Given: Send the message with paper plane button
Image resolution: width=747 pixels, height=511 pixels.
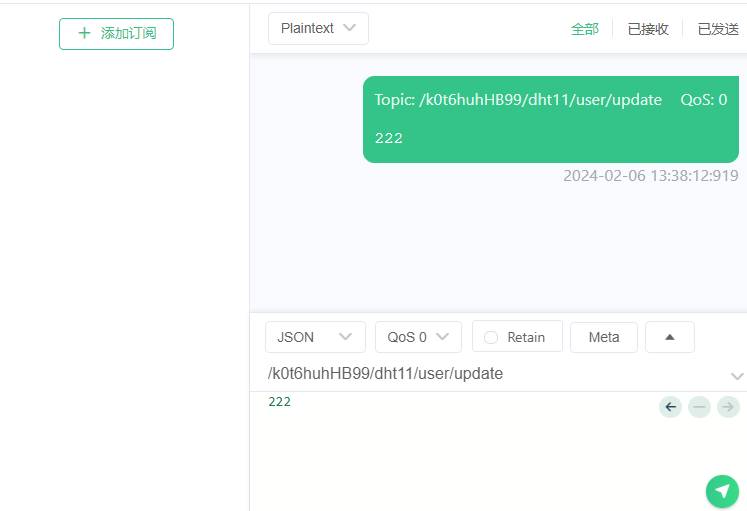Looking at the screenshot, I should (x=722, y=491).
